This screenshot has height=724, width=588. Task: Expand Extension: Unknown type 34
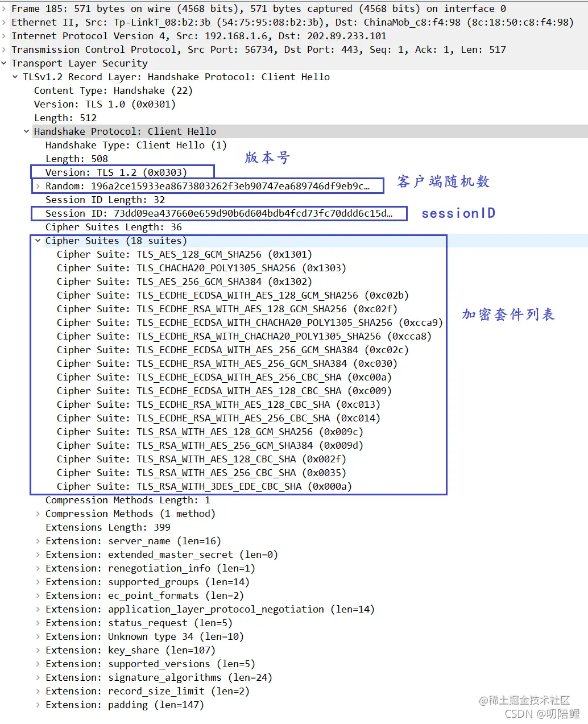38,636
